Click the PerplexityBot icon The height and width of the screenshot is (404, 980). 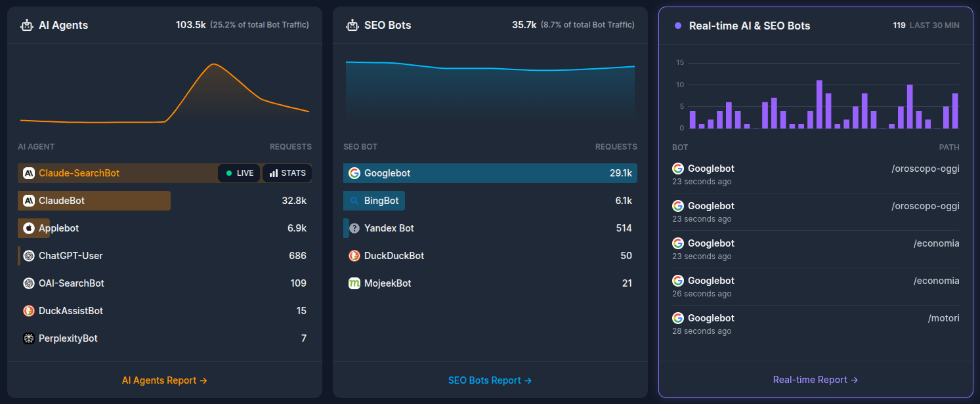coord(29,338)
